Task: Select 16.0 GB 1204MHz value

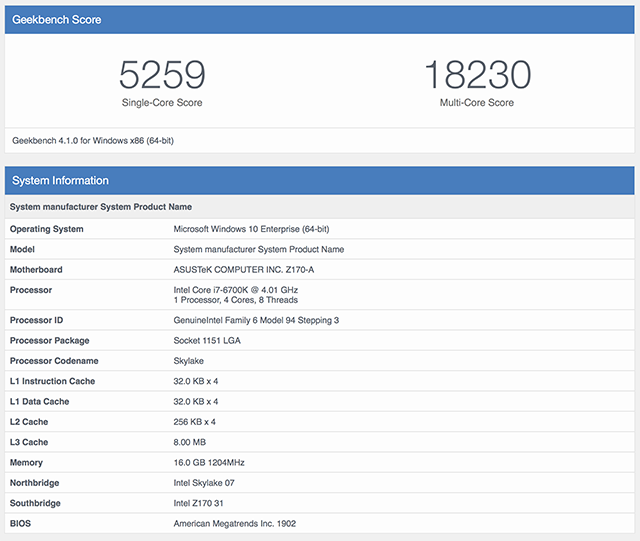Action: pos(209,463)
